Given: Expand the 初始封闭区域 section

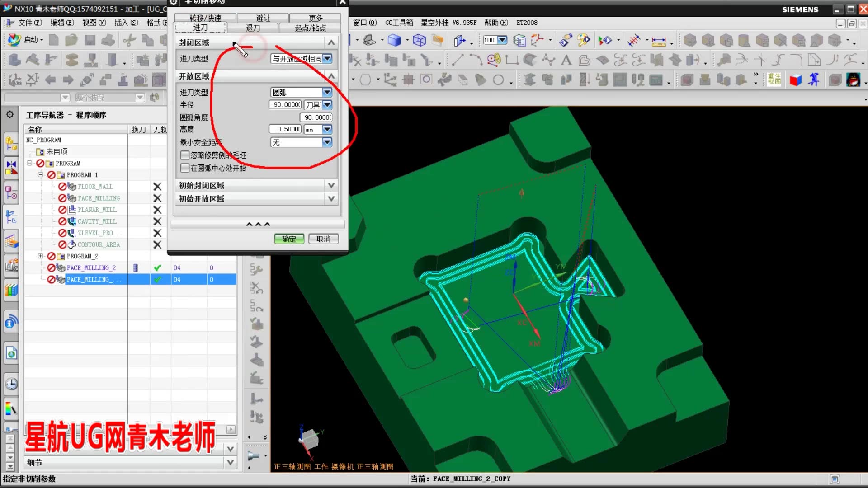Looking at the screenshot, I should [331, 185].
